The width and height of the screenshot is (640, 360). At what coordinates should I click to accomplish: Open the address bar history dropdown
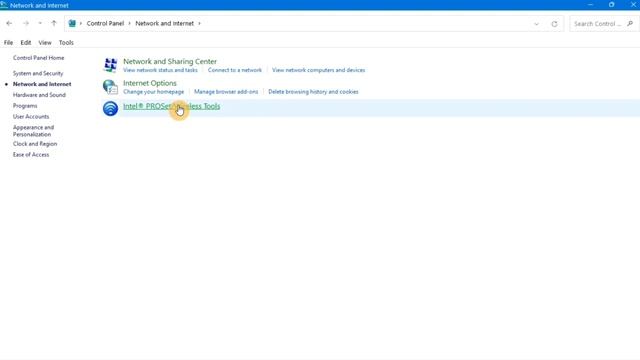pyautogui.click(x=536, y=24)
